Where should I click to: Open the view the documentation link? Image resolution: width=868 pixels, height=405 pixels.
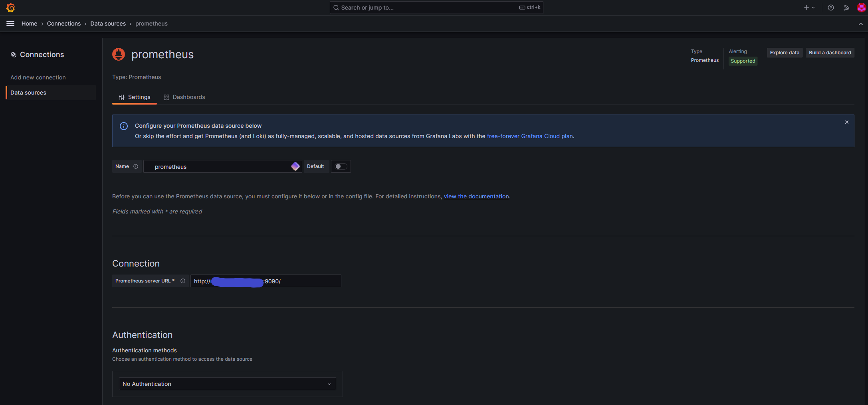(x=476, y=196)
